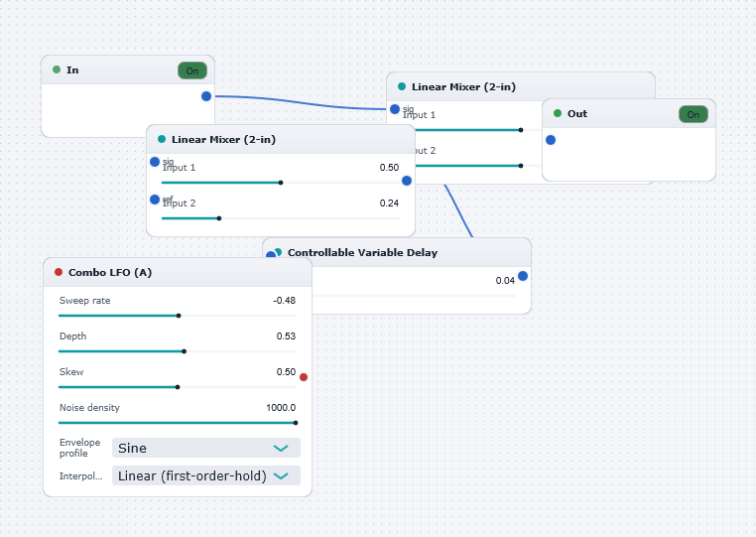Adjust the Depth slider
Image resolution: width=756 pixels, height=537 pixels.
pyautogui.click(x=178, y=351)
